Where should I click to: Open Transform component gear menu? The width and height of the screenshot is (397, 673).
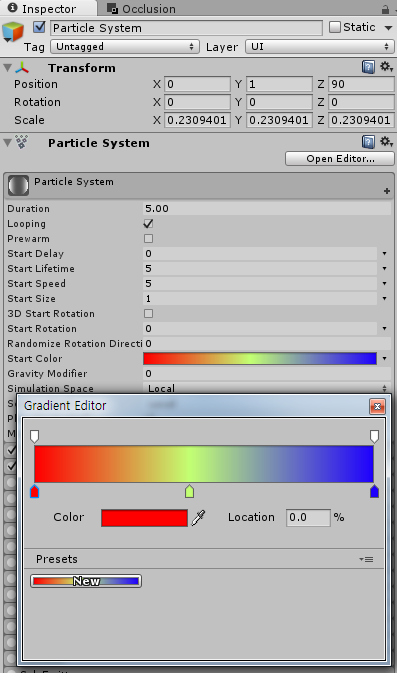point(386,67)
